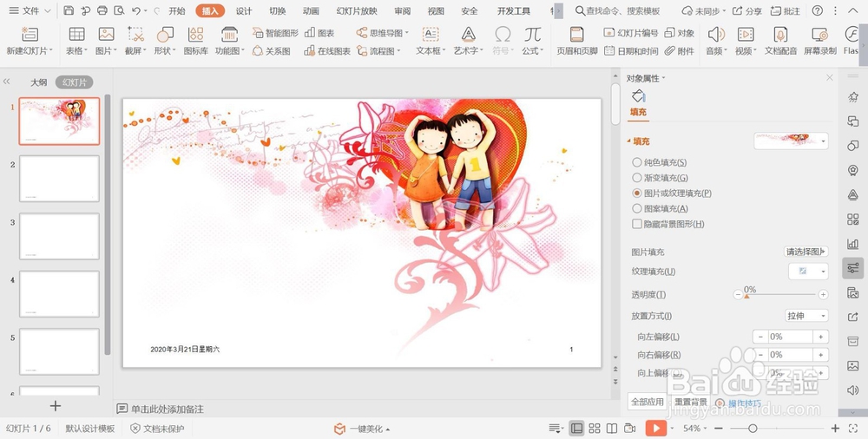Open 请选择图片 picture fill dropdown
The image size is (868, 439).
[x=806, y=252]
